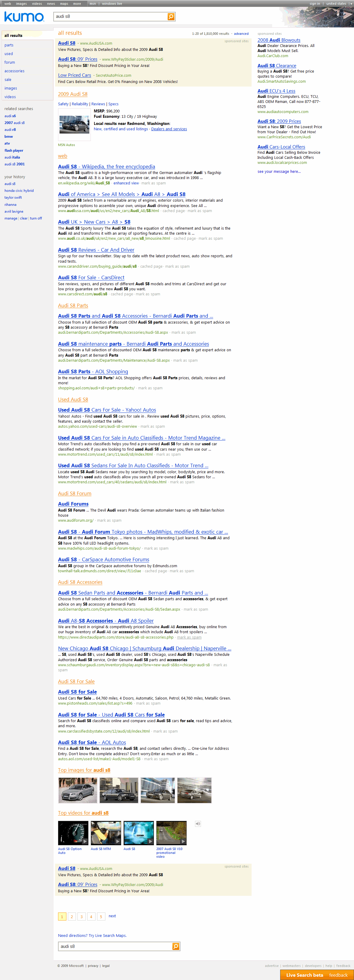Image resolution: width=354 pixels, height=980 pixels.
Task: Click the 'Specs' link under 2009 Audi S8
Action: 113,104
